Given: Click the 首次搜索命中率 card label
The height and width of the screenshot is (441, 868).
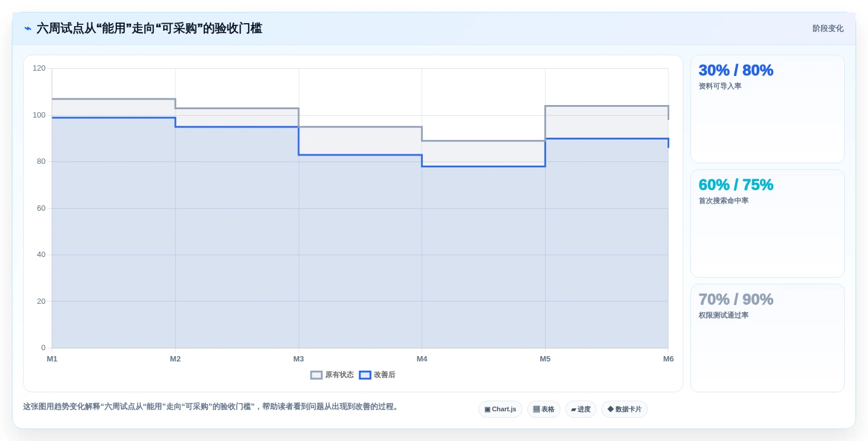Looking at the screenshot, I should click(723, 201).
